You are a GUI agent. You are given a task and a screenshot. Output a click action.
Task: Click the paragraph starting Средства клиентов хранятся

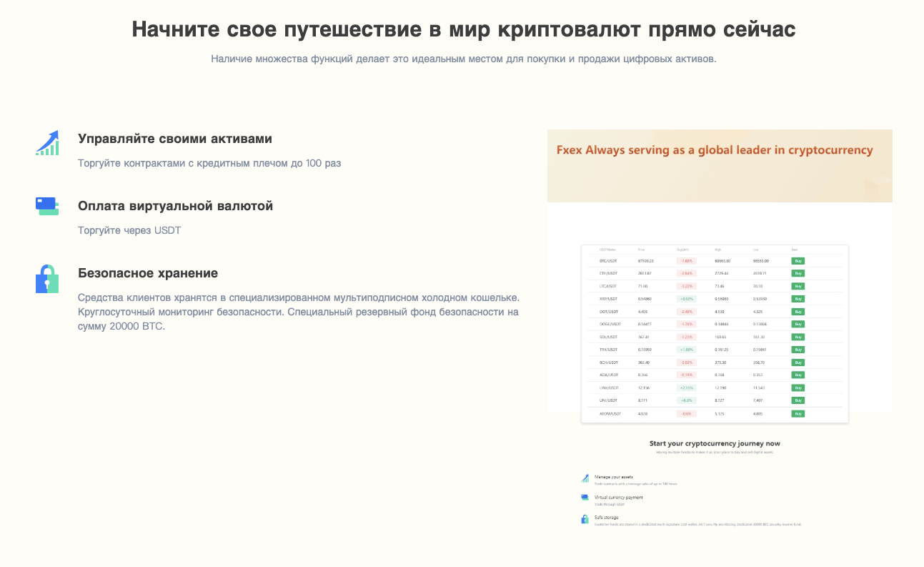[298, 312]
